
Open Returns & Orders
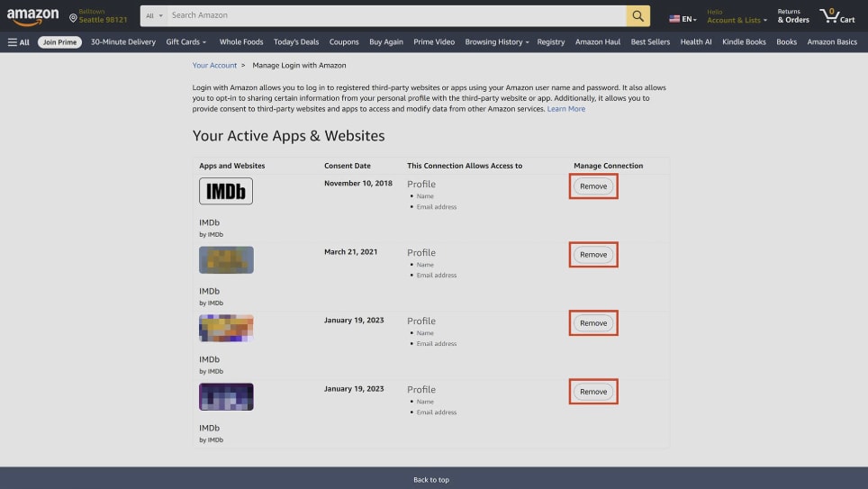tap(792, 16)
